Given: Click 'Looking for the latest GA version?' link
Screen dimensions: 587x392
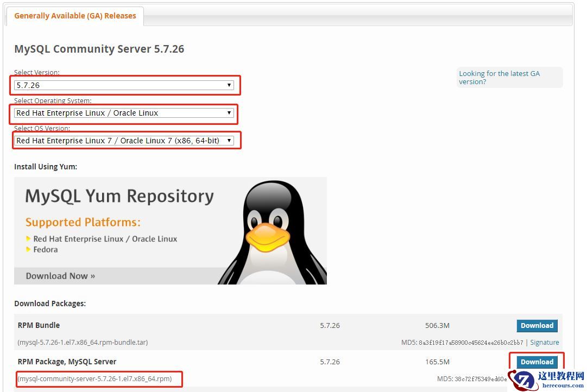Looking at the screenshot, I should coord(500,78).
